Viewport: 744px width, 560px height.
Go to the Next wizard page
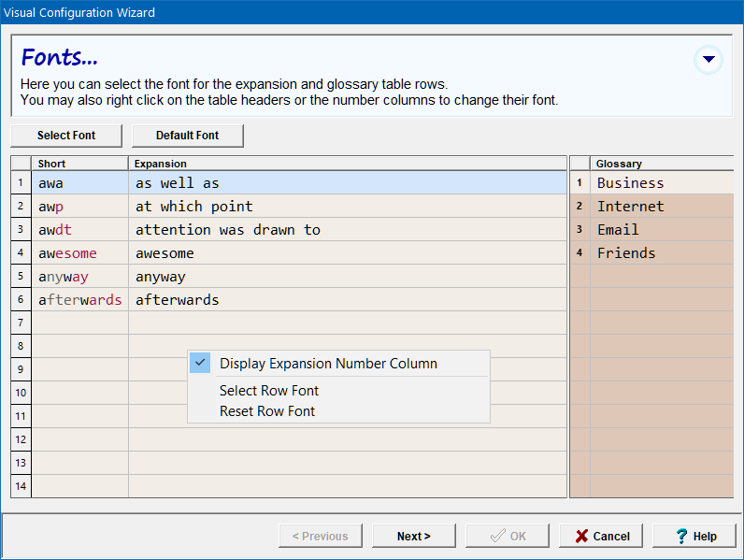point(413,536)
